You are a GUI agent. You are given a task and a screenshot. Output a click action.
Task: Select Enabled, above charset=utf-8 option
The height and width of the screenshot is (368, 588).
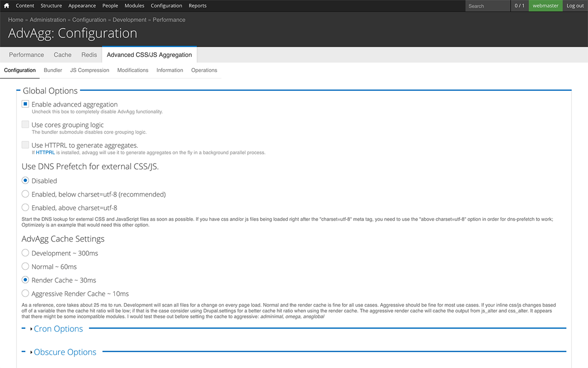(25, 208)
